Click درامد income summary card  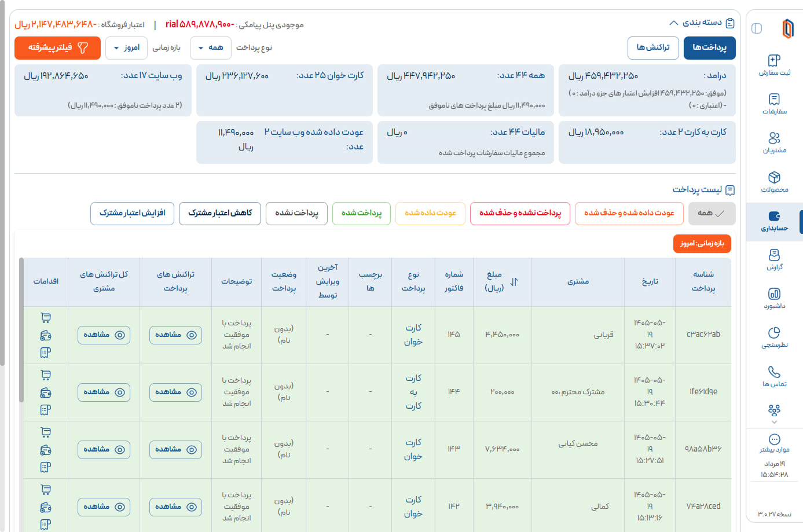647,90
